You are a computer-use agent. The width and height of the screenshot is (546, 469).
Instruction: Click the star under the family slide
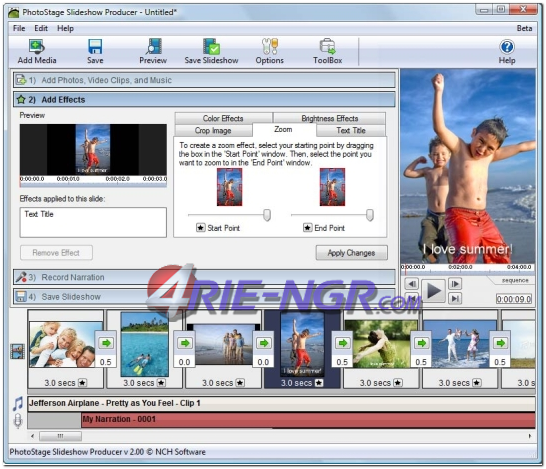point(83,383)
